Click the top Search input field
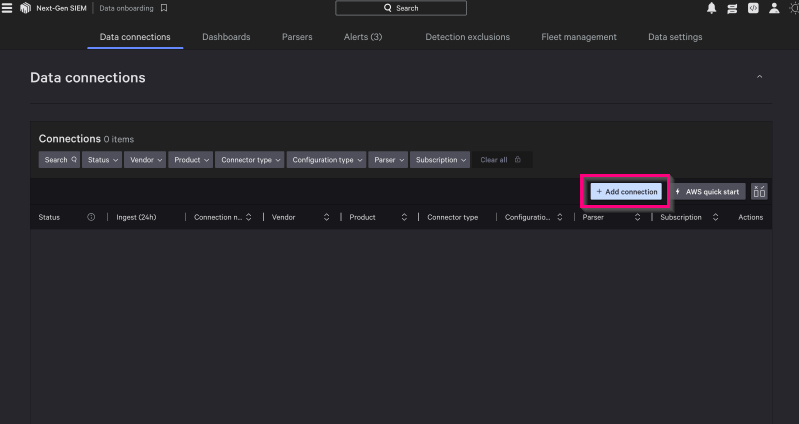This screenshot has height=424, width=799. [401, 8]
